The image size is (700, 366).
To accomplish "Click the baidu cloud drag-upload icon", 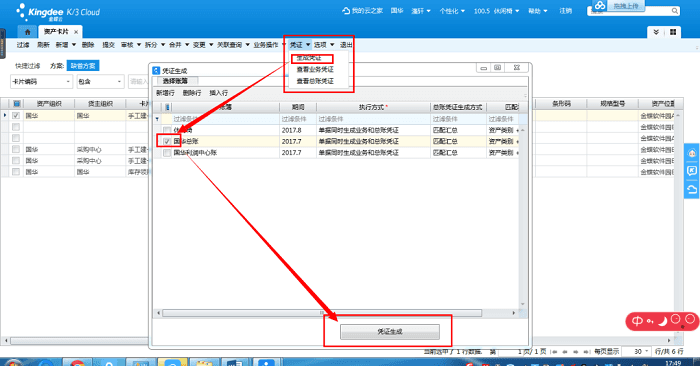I will (x=600, y=5).
